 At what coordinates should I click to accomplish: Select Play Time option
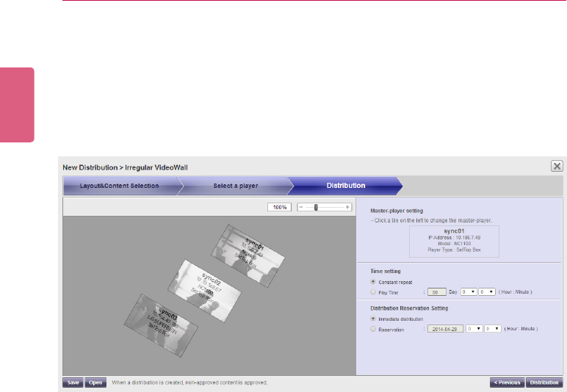(x=373, y=292)
